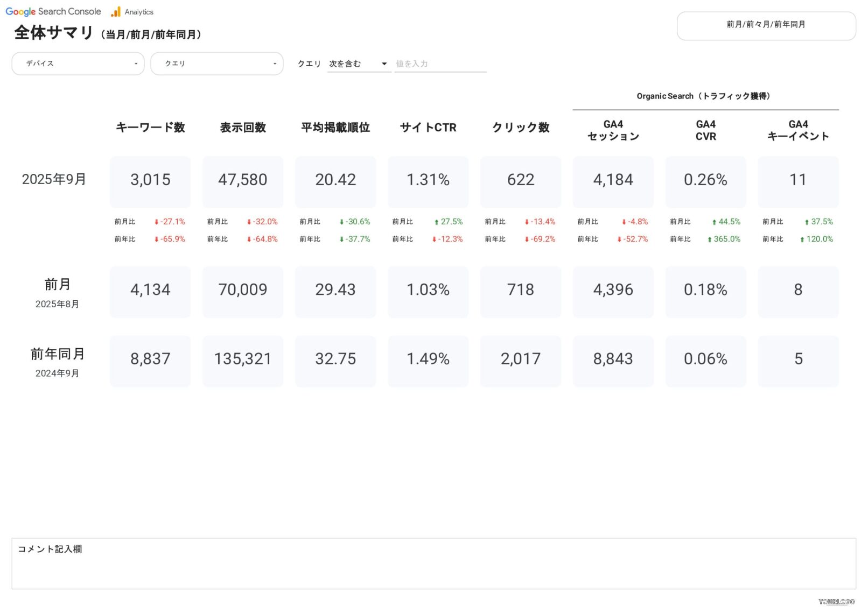Click the 4,184 GA4 sessions scorecard
The image size is (868, 613).
pyautogui.click(x=613, y=180)
